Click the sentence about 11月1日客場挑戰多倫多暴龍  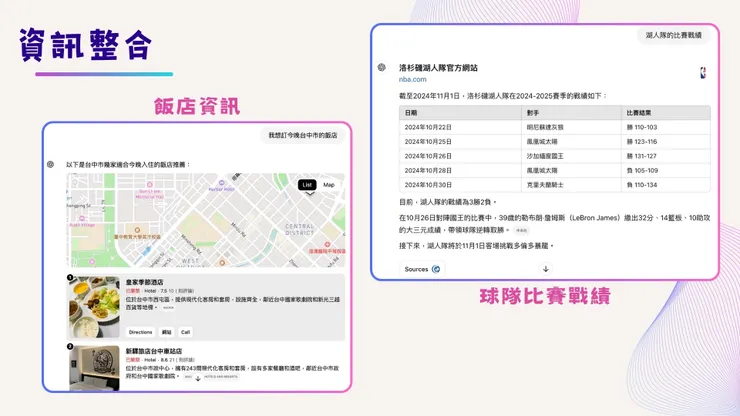click(x=476, y=246)
